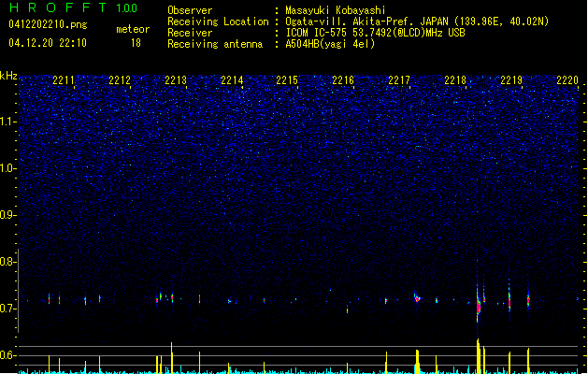Click the strongest meteor echo after 2218

[x=478, y=306]
